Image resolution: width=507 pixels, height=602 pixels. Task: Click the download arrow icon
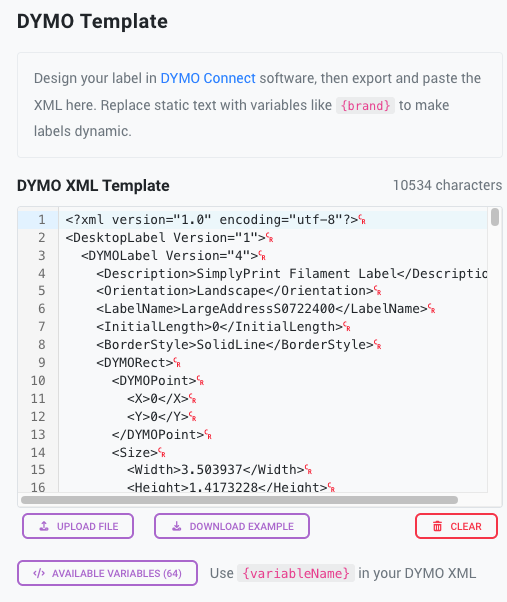[177, 526]
